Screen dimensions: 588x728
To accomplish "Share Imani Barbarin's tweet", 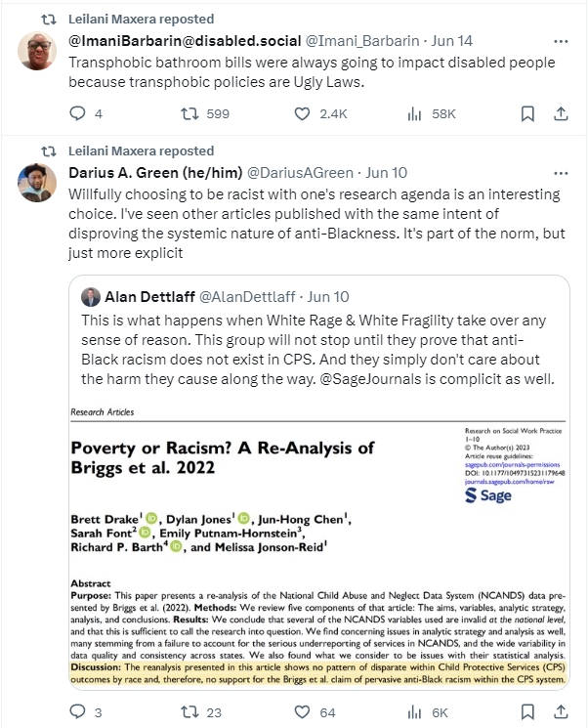I will pos(561,113).
